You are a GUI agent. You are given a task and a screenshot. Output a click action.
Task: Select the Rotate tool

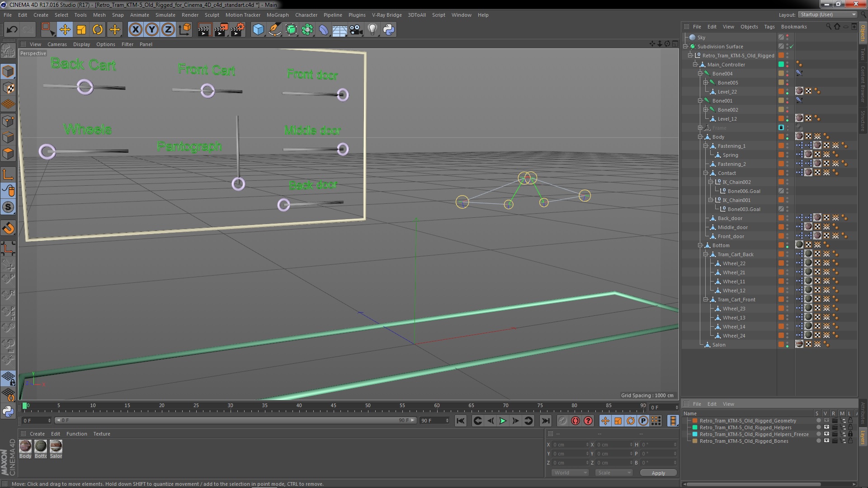(x=98, y=30)
